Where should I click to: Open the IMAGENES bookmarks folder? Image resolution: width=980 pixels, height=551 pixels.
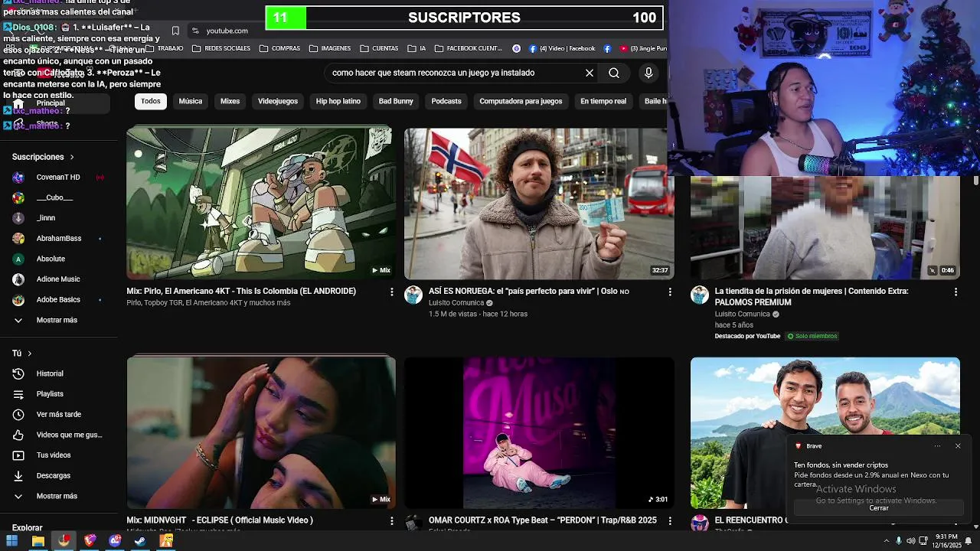(329, 48)
